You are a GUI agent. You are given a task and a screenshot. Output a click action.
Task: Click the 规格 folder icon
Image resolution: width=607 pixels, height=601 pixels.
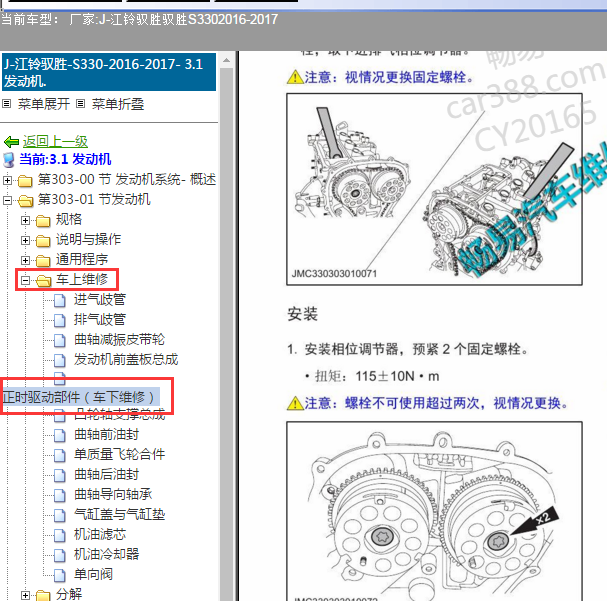[43, 221]
